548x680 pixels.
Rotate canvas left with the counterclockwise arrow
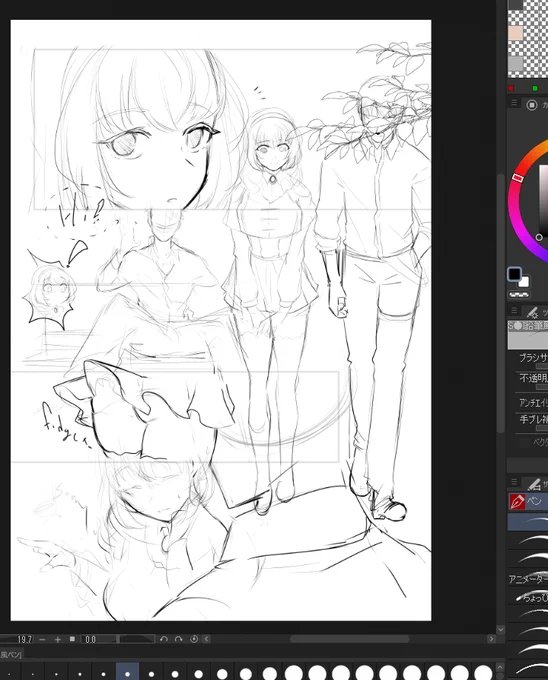(163, 639)
